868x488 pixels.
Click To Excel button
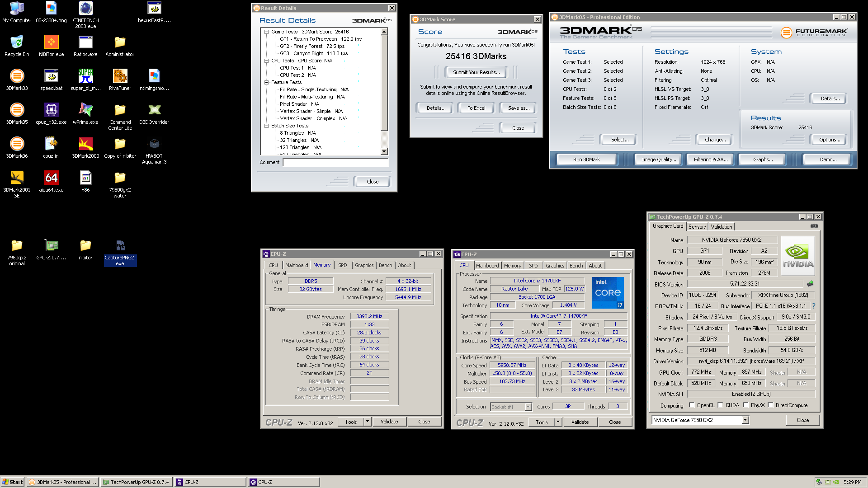pyautogui.click(x=476, y=108)
